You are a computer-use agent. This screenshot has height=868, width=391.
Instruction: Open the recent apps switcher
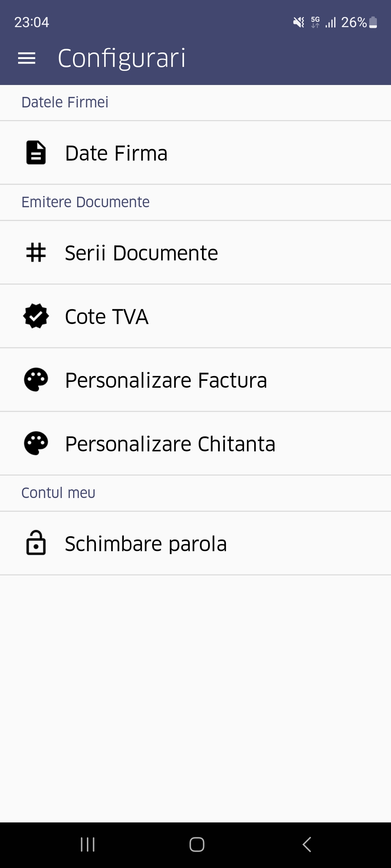[x=88, y=844]
